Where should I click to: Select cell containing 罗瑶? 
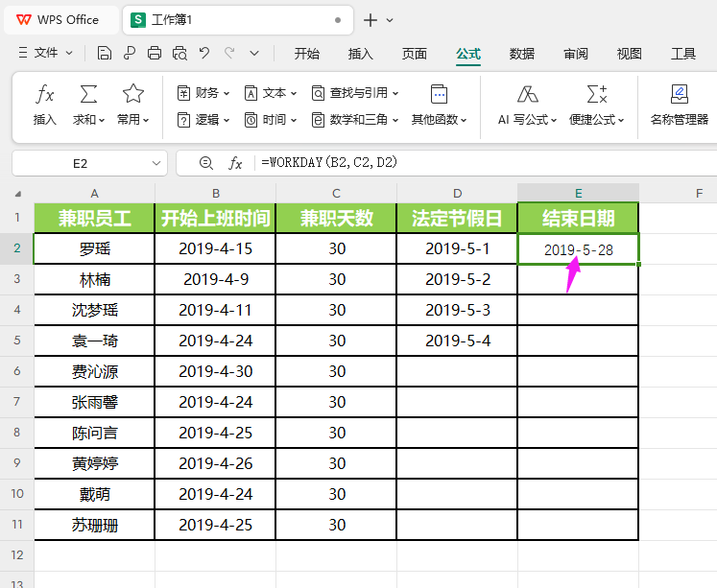(95, 249)
